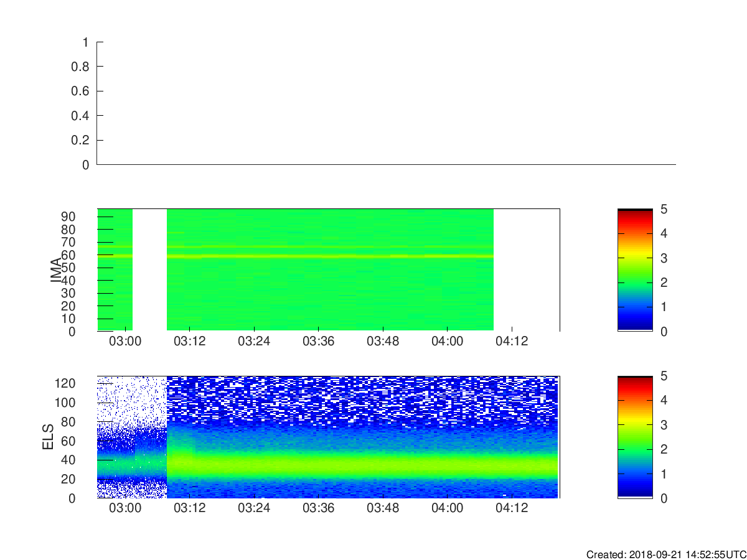Click the 5 label on IMA colorbar
The height and width of the screenshot is (560, 747).
pos(664,209)
